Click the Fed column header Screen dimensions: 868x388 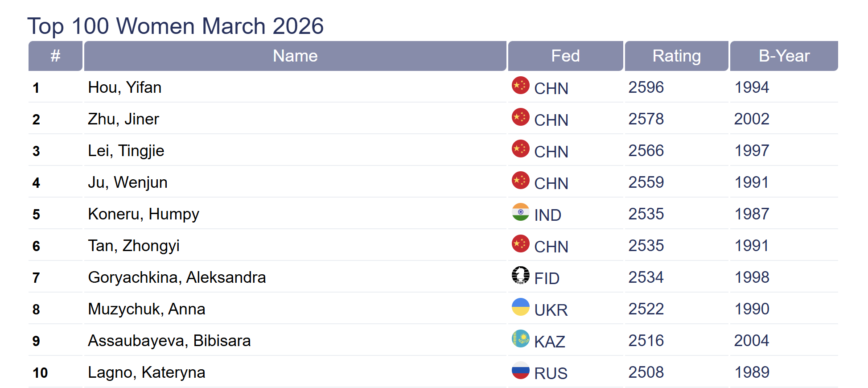[565, 56]
